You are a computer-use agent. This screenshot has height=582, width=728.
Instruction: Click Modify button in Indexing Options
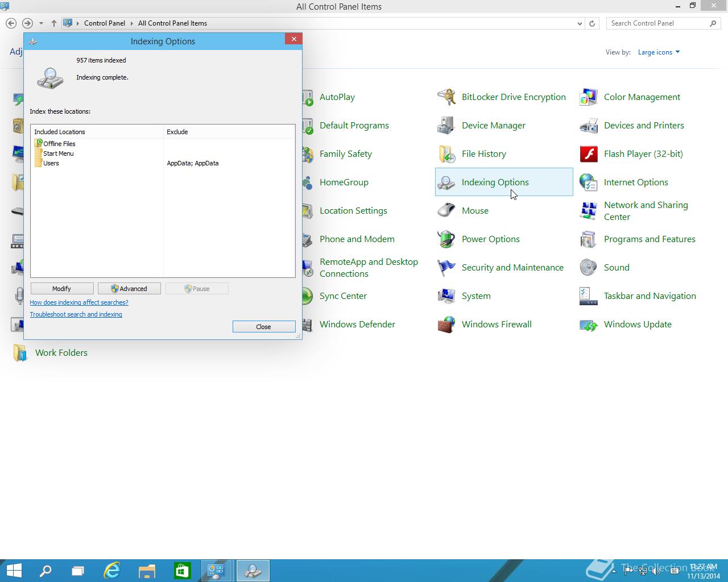pyautogui.click(x=61, y=289)
